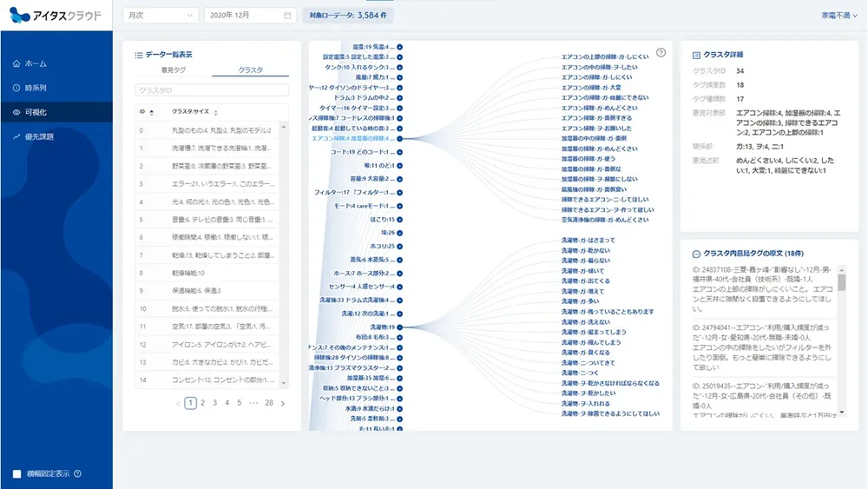
Task: Expand node 布団:8 毛布:3
Action: coord(399,337)
